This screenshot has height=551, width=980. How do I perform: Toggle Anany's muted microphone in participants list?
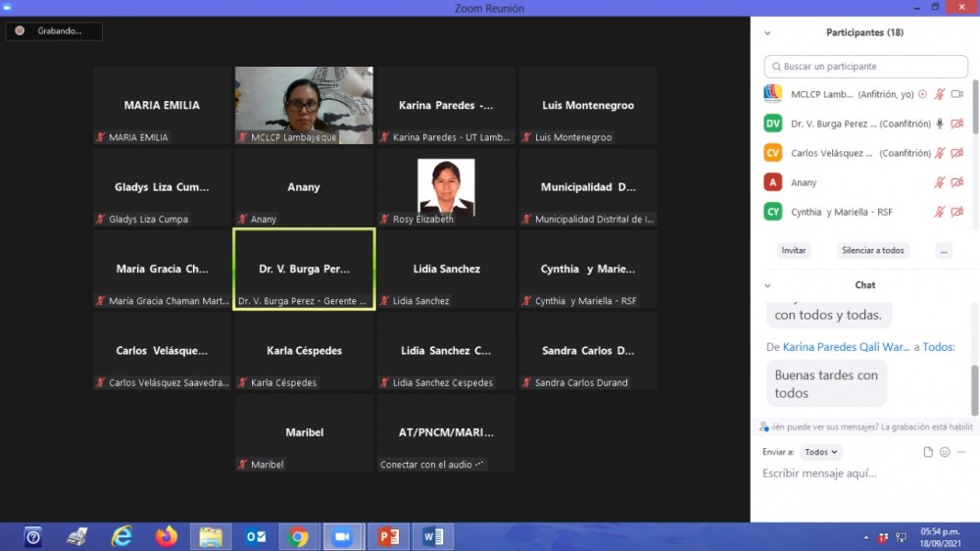click(x=939, y=182)
